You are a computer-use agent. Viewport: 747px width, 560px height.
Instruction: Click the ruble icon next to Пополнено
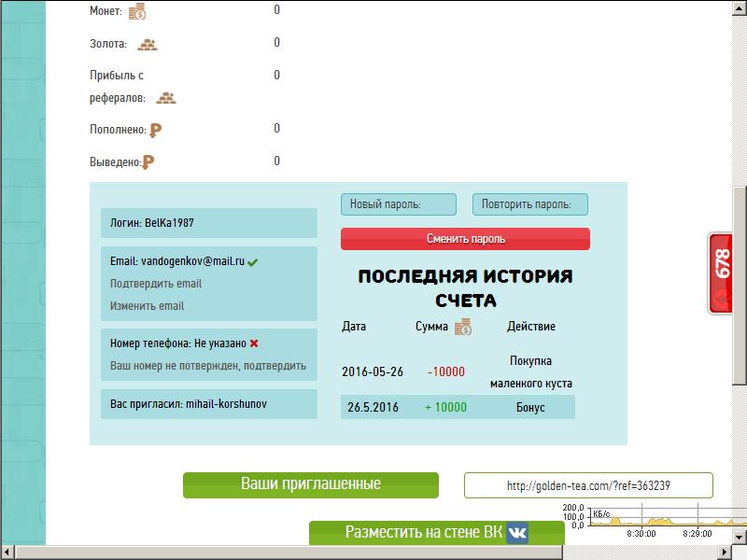coord(156,130)
